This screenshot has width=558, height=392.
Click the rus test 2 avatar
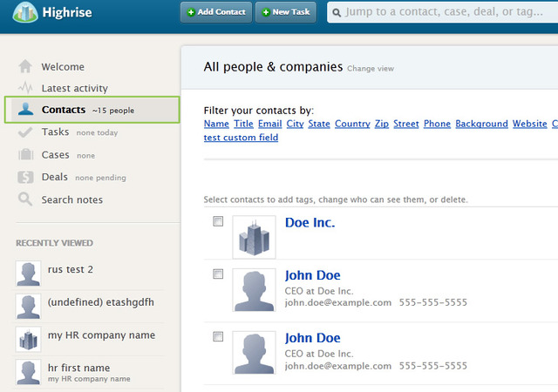point(28,274)
